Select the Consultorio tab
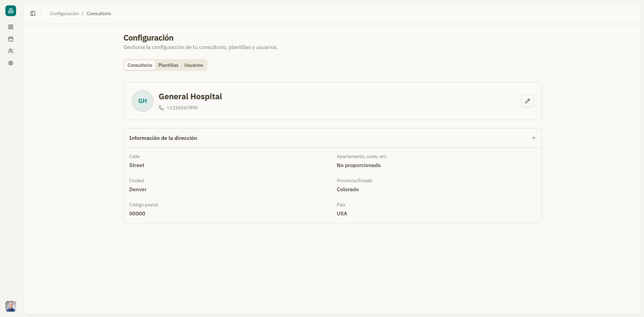This screenshot has height=317, width=644. pyautogui.click(x=140, y=65)
